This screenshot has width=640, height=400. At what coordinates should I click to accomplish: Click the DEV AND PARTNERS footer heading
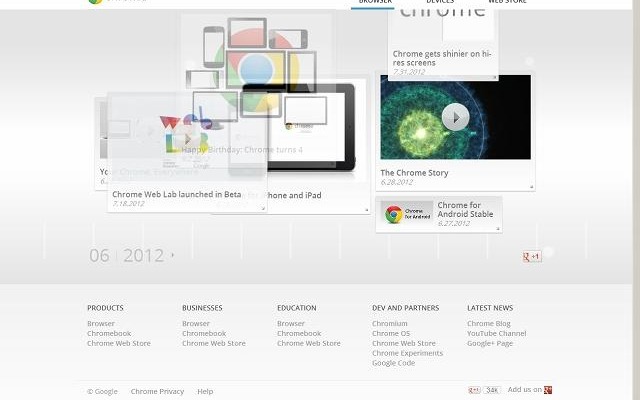tap(405, 308)
